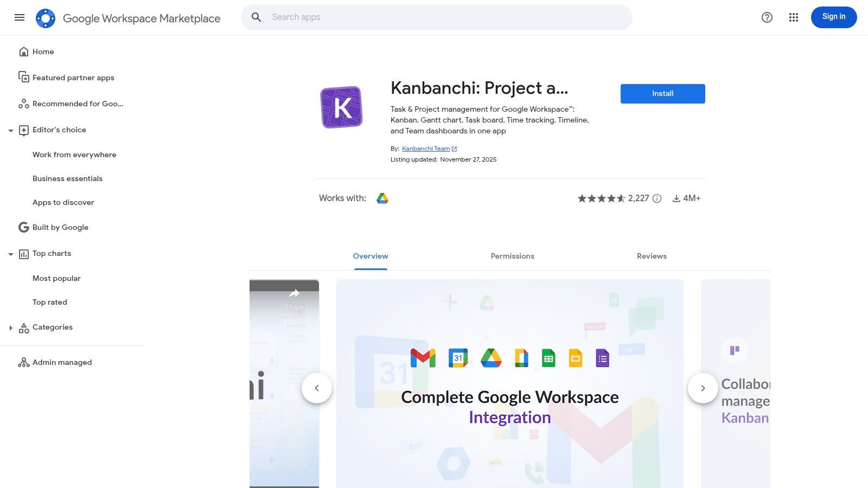Screen dimensions: 868x488
Task: Click the Kanbanchi app logo
Action: point(342,106)
